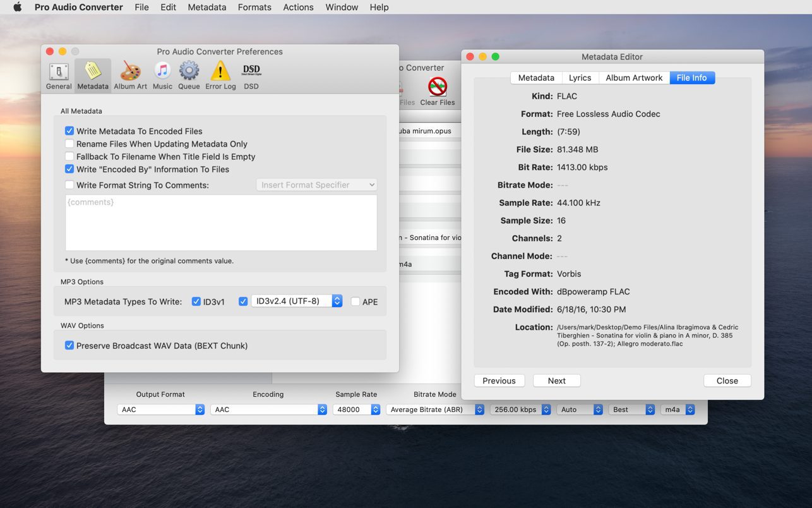Viewport: 812px width, 508px height.
Task: Open the Output Format AAC dropdown
Action: tap(161, 409)
